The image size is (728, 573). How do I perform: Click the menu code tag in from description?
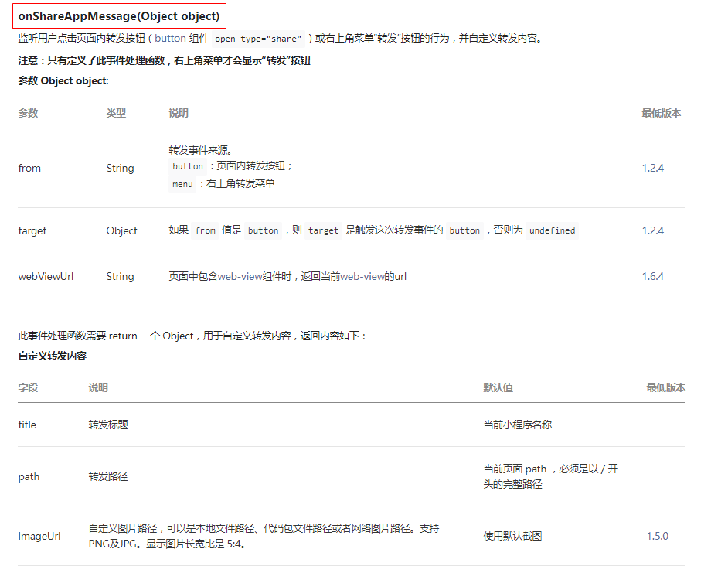(182, 184)
